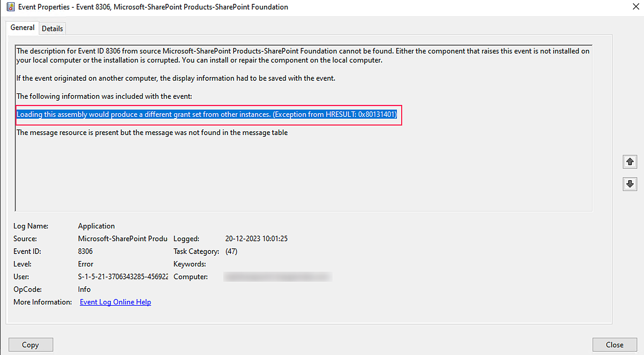The height and width of the screenshot is (355, 644).
Task: Click the OpCode value Info
Action: pos(84,289)
